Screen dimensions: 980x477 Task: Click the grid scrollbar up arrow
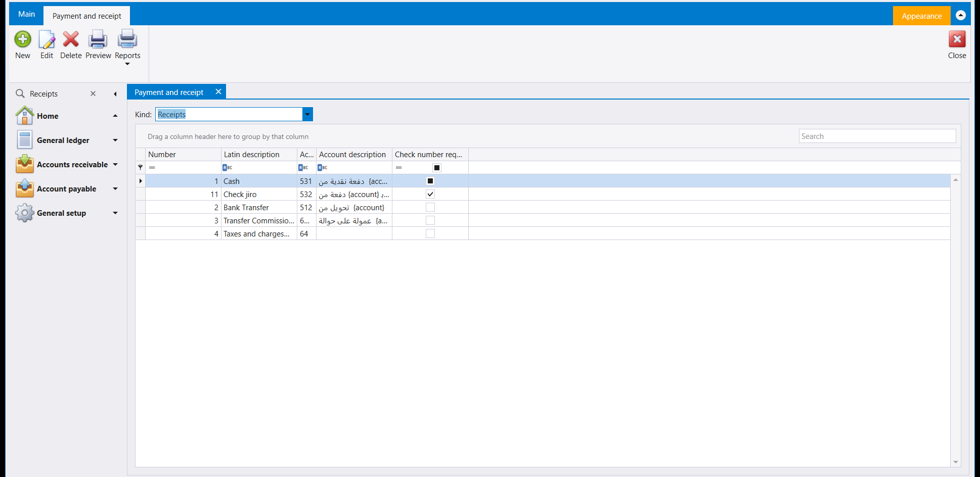[x=955, y=180]
